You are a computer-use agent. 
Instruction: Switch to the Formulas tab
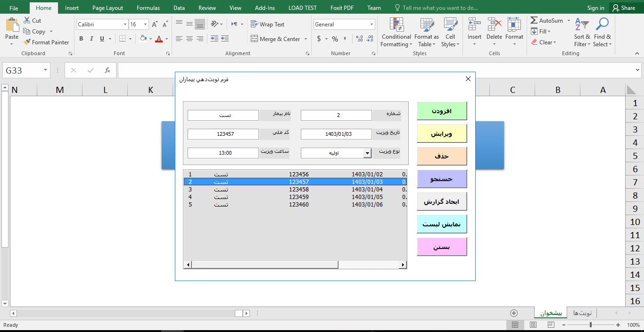148,8
